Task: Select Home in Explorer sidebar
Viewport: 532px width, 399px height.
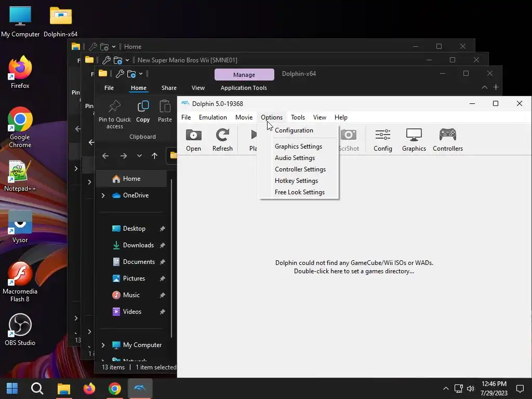Action: [131, 179]
